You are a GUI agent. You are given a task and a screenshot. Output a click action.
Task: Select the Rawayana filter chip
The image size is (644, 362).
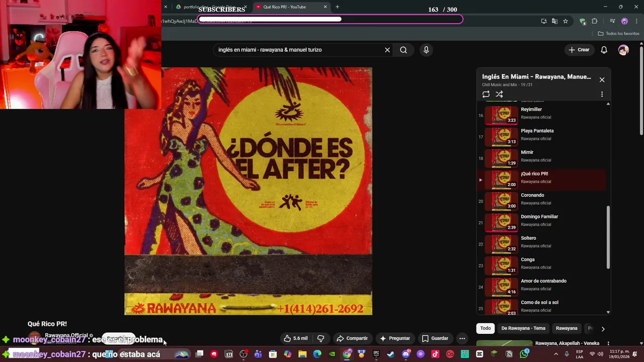567,328
